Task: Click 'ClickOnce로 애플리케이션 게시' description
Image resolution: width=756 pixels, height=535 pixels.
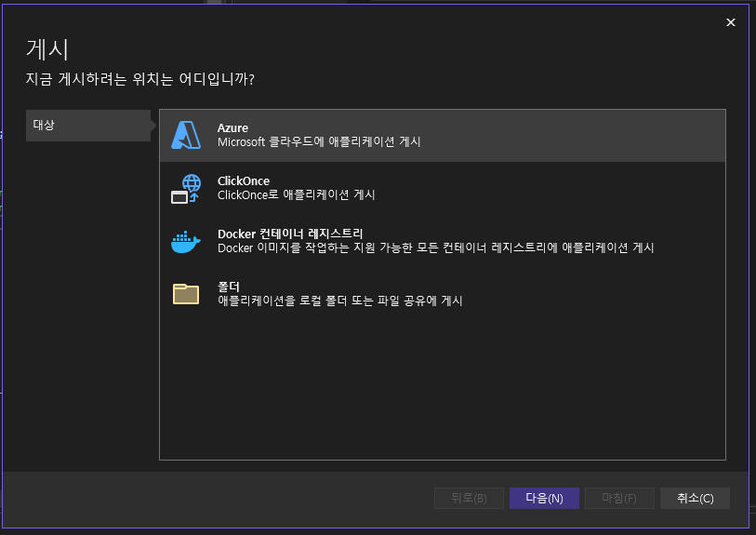Action: [x=296, y=194]
